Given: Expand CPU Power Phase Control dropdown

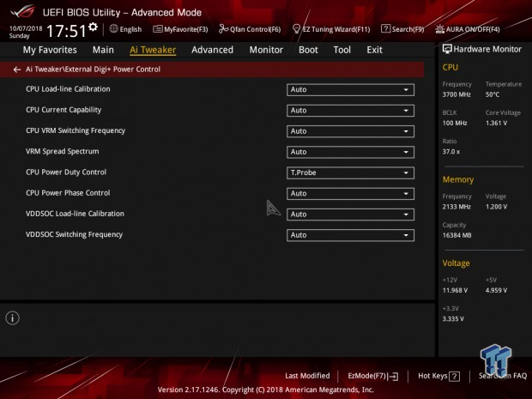Looking at the screenshot, I should click(350, 194).
